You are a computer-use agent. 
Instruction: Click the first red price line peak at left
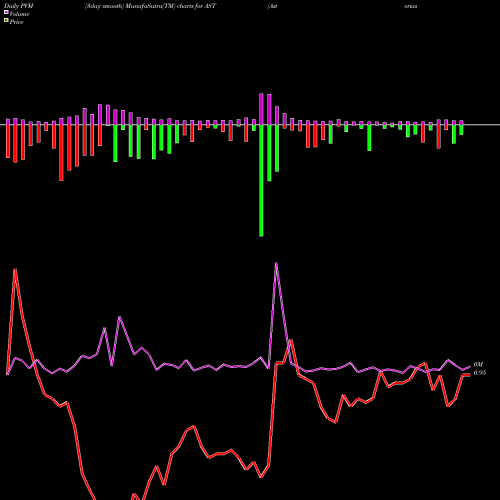(x=15, y=269)
